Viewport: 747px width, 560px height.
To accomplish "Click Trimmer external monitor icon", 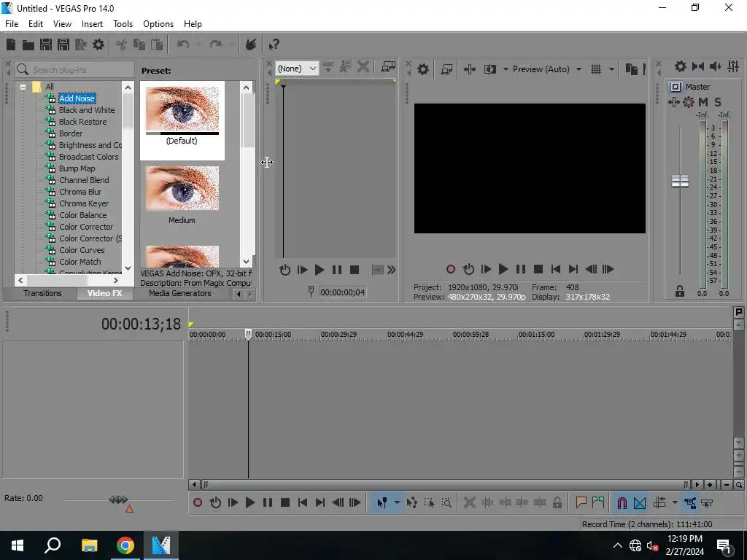I will pos(388,67).
